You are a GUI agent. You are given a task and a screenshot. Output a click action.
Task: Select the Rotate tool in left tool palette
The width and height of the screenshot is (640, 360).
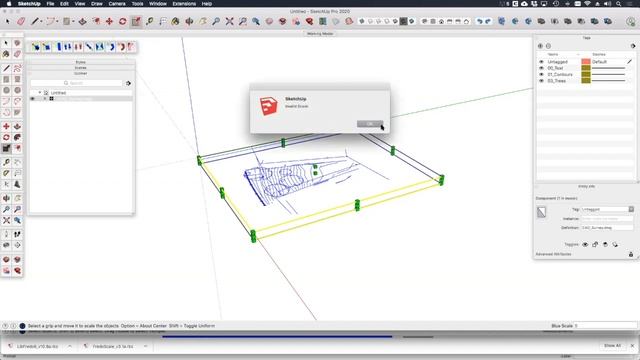pyautogui.click(x=6, y=138)
